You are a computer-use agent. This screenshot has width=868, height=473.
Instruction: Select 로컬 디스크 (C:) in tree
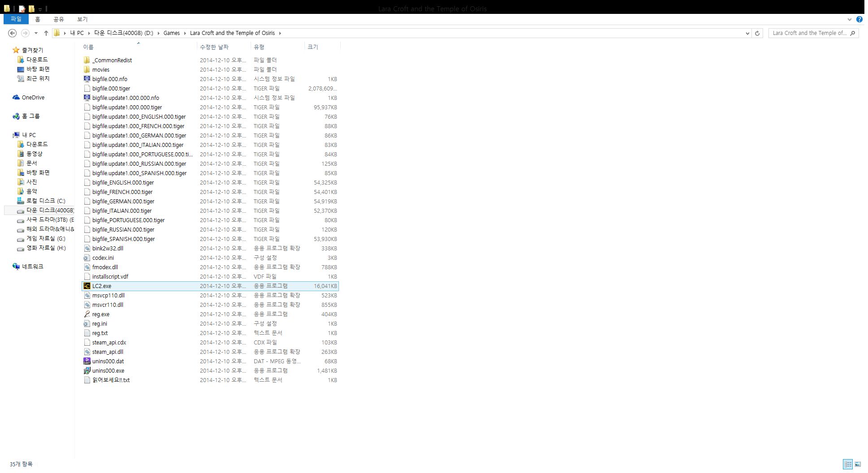(45, 201)
